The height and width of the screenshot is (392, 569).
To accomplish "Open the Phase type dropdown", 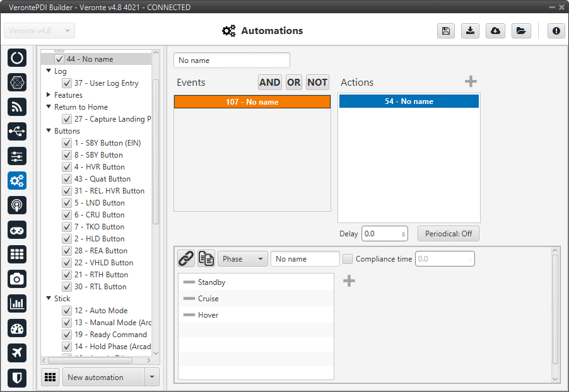I will pos(243,259).
